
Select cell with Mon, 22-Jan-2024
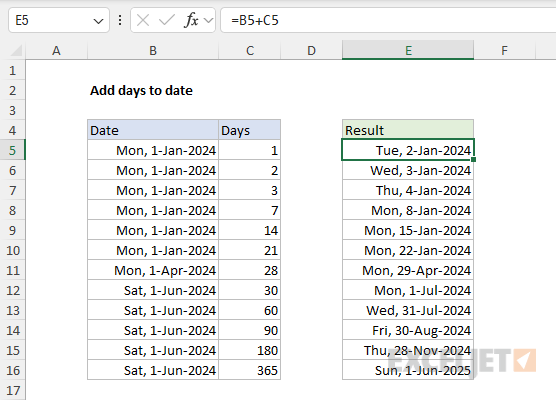click(408, 250)
